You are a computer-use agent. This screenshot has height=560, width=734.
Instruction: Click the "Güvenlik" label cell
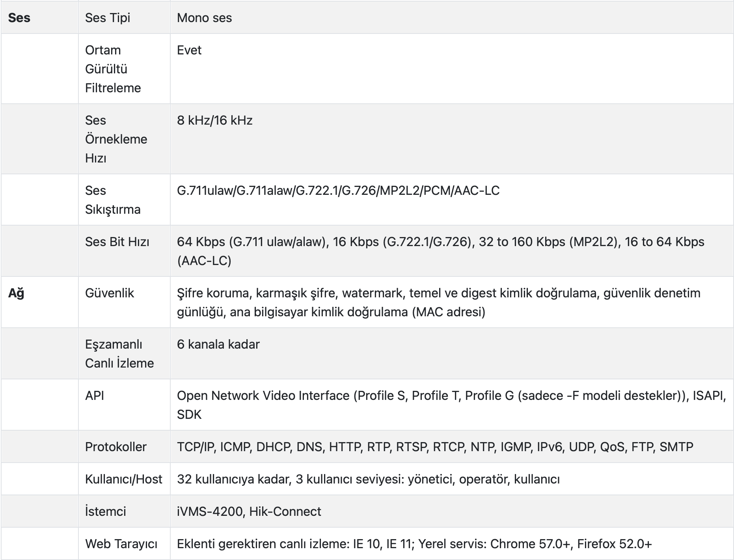click(x=110, y=293)
